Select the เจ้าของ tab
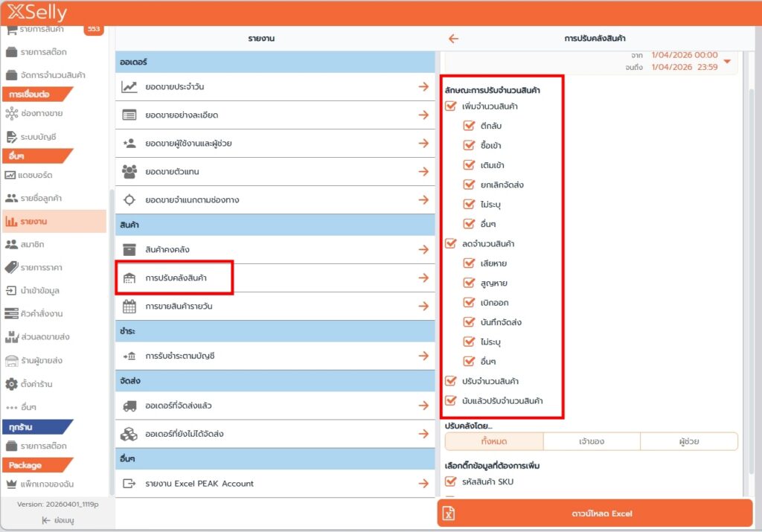 pyautogui.click(x=591, y=441)
